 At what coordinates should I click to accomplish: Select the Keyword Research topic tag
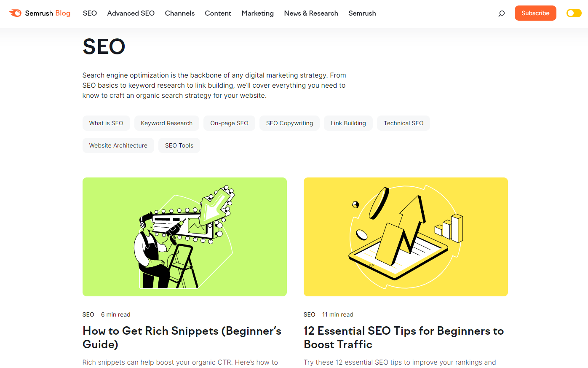pos(167,123)
